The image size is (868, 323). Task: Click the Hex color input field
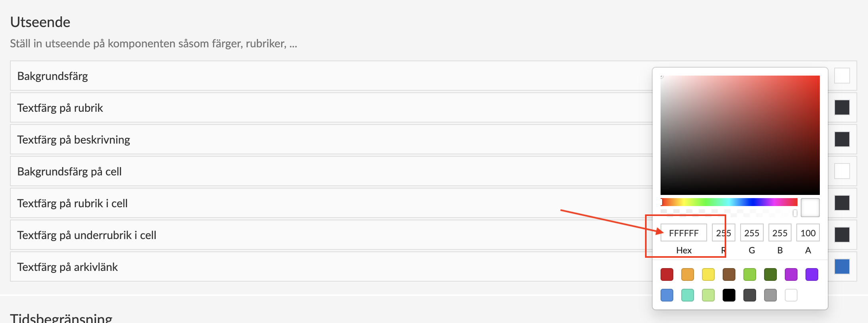[684, 233]
